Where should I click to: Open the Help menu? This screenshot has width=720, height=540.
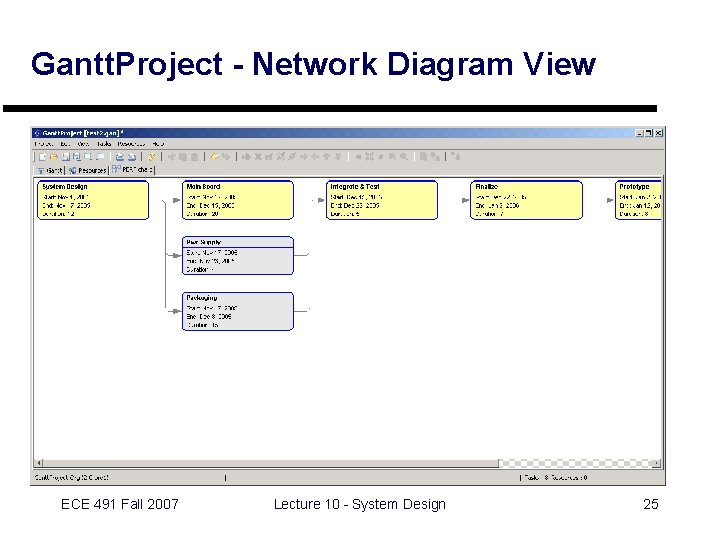pos(158,144)
